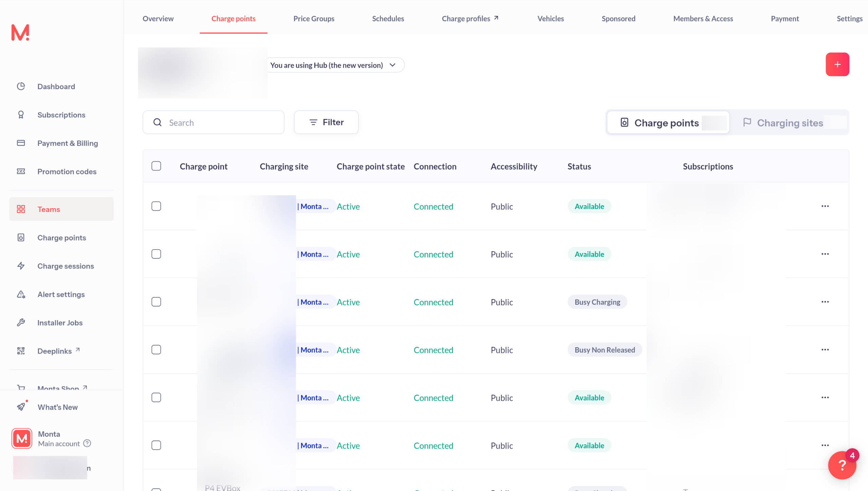Screen dimensions: 868x491
Task: Open three-dot menu for Busy Non Released row
Action: pyautogui.click(x=825, y=350)
